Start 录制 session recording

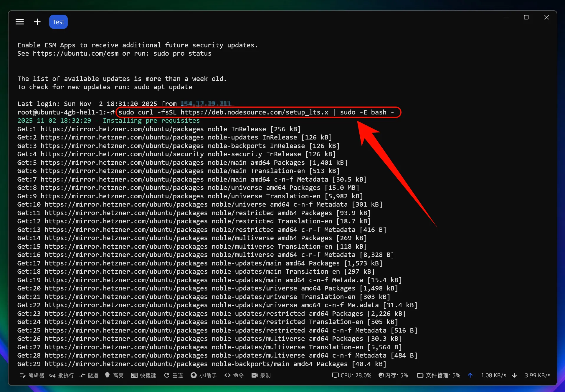point(261,375)
